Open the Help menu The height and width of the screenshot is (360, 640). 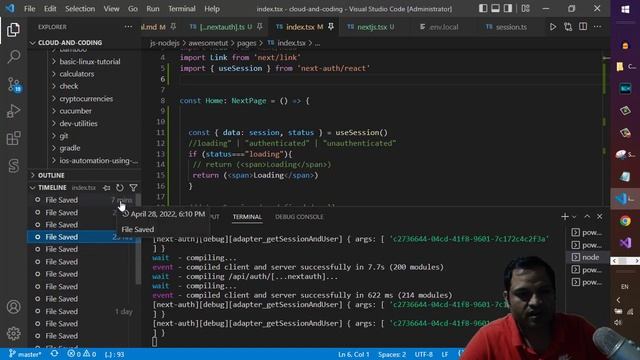tap(212, 9)
